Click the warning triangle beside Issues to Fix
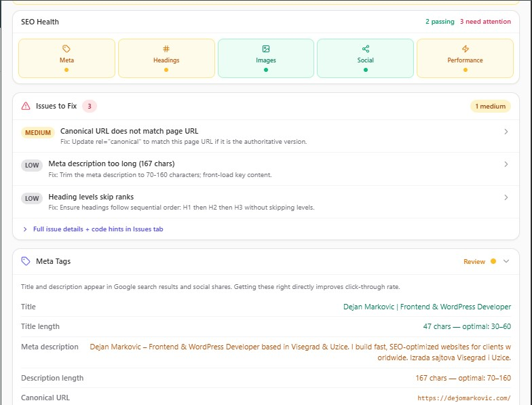 tap(26, 106)
